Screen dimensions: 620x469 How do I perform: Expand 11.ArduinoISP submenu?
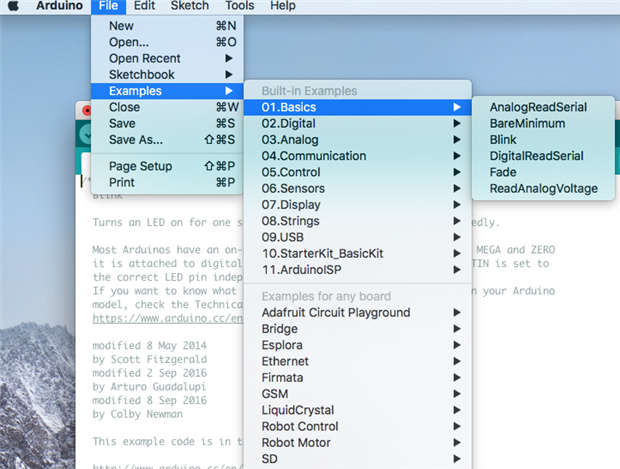[357, 270]
